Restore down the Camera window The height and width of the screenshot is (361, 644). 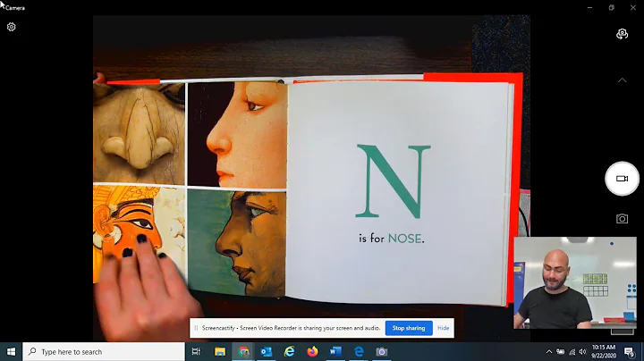612,7
